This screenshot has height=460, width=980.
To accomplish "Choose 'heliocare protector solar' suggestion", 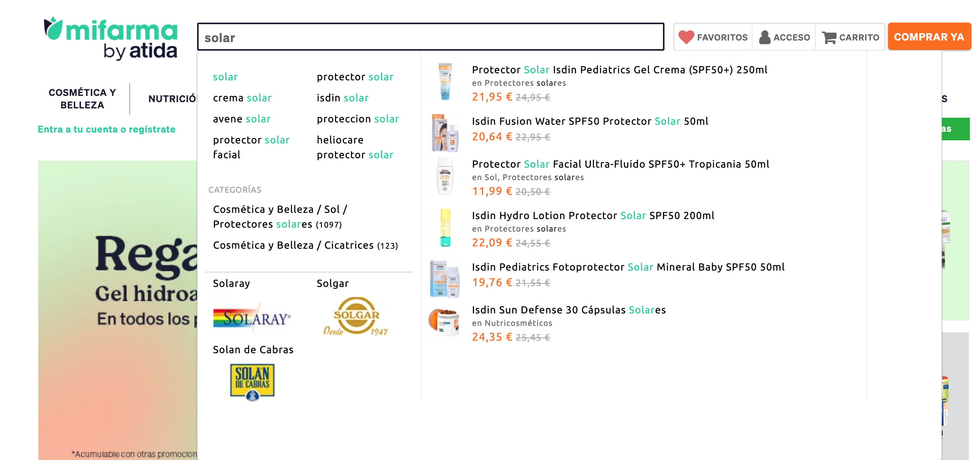I will 355,147.
